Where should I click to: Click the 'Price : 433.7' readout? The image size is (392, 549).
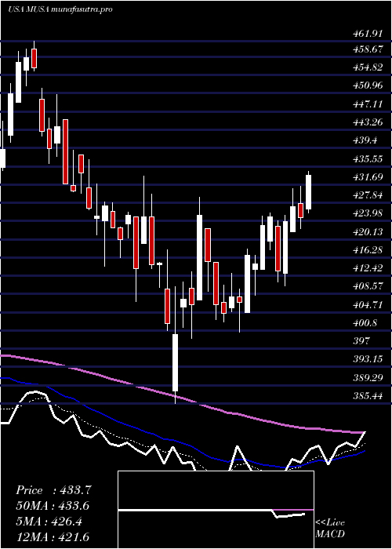coord(53,490)
